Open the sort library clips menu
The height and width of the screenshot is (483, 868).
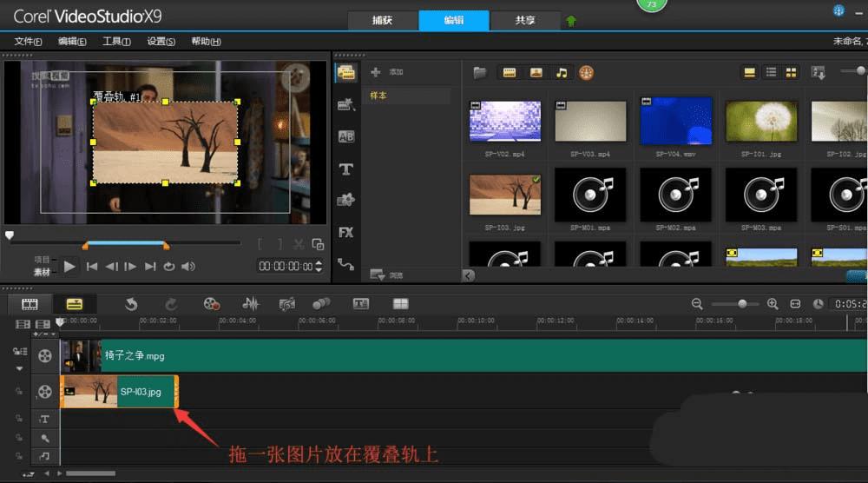pyautogui.click(x=819, y=73)
